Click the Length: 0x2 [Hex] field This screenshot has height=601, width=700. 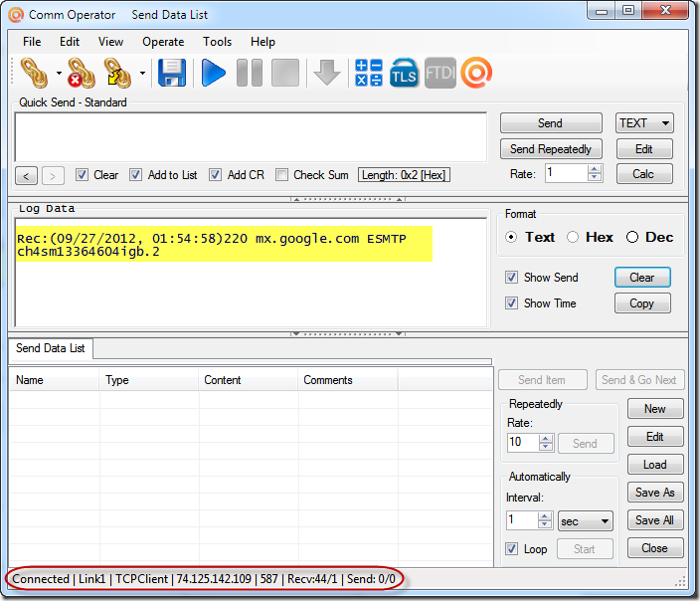(404, 175)
